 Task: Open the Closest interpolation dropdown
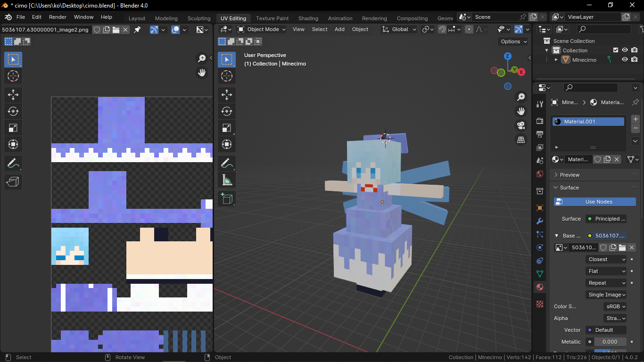tap(606, 259)
